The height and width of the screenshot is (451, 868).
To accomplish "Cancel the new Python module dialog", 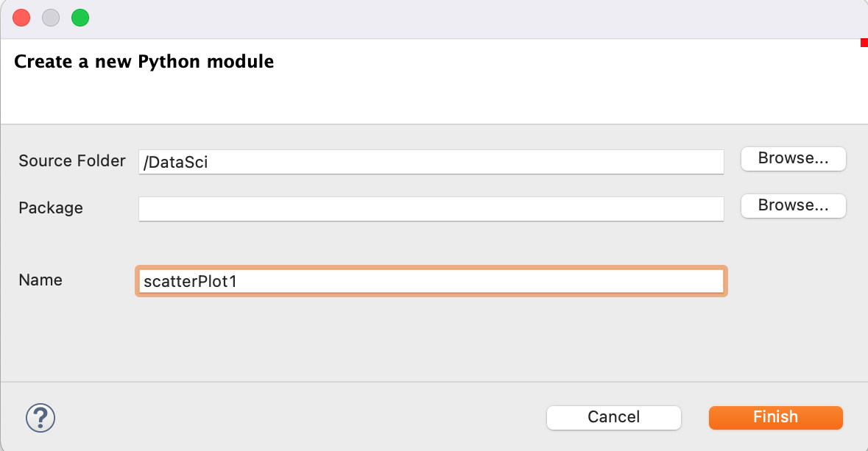I will tap(613, 417).
